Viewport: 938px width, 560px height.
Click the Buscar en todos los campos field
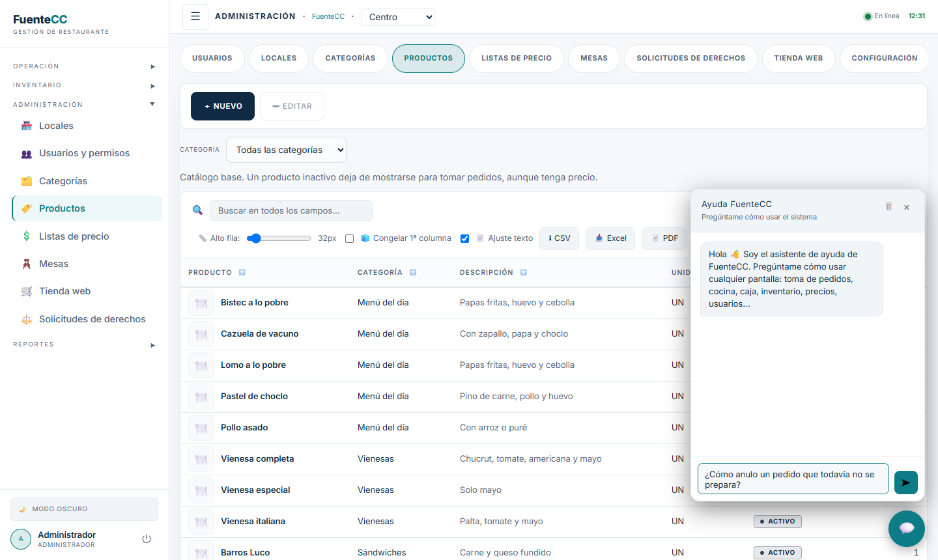(291, 210)
